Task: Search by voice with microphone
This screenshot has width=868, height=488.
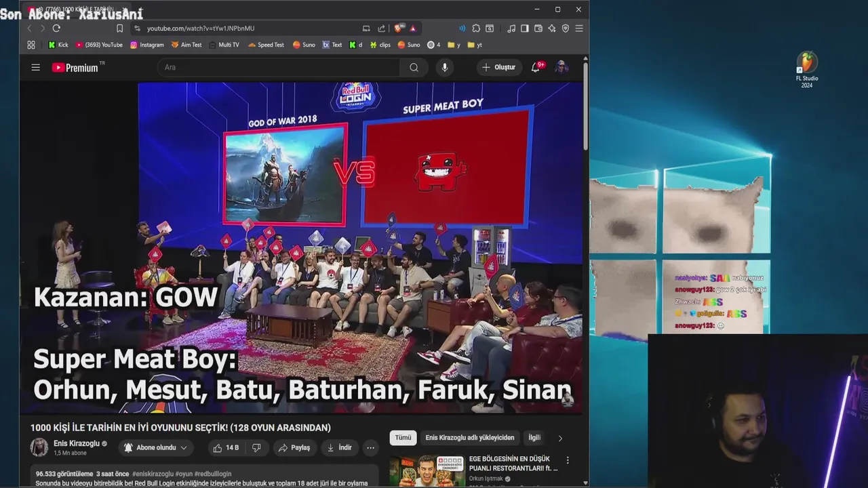Action: point(445,67)
